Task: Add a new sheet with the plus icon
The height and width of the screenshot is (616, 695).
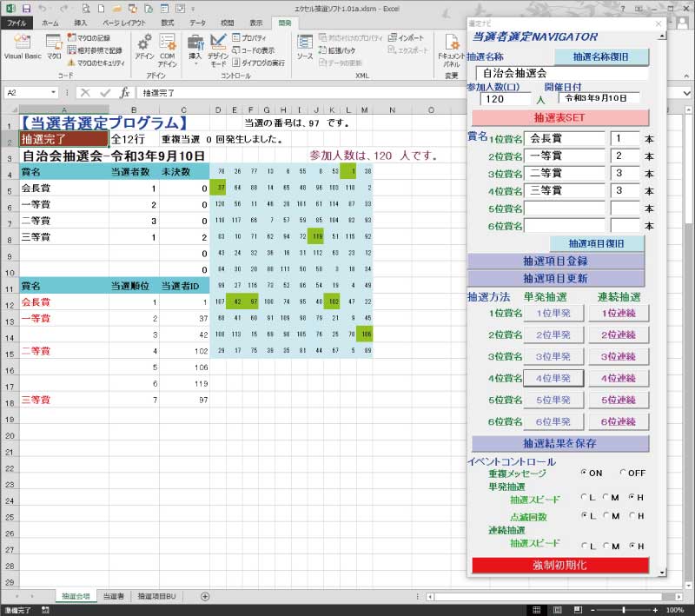Action: 205,597
